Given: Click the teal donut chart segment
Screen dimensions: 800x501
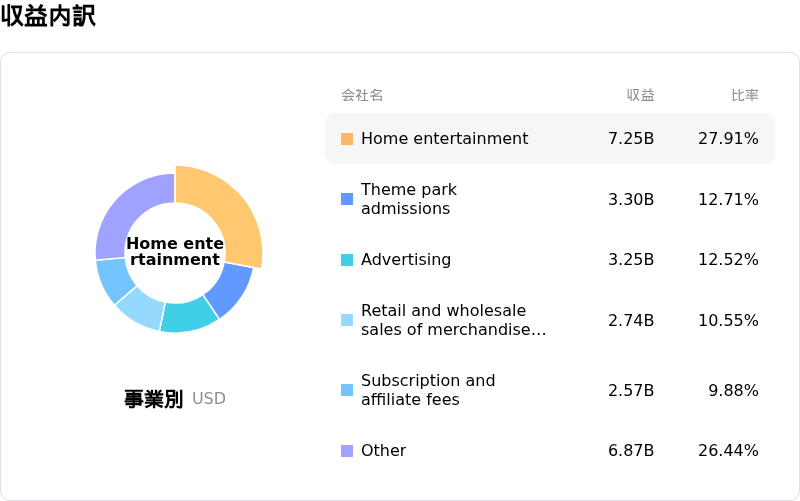Looking at the screenshot, I should click(189, 315).
